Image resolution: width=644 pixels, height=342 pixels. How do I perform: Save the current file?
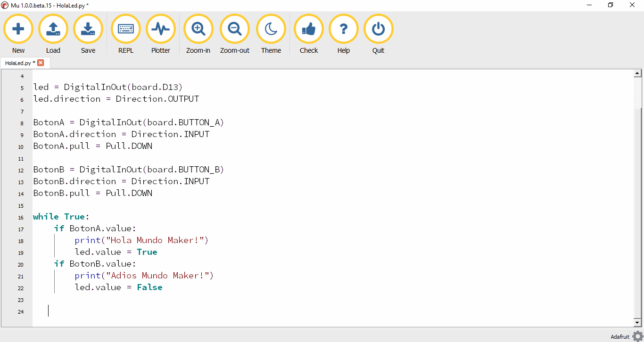pos(88,29)
